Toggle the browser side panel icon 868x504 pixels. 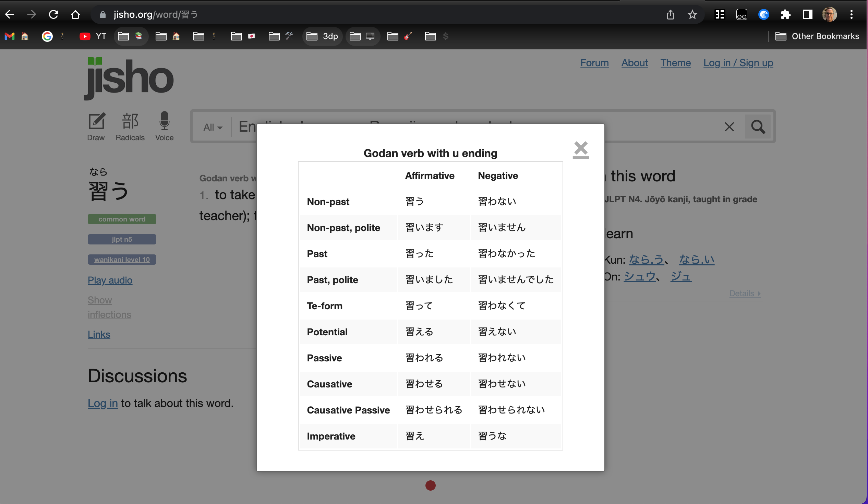coord(807,14)
